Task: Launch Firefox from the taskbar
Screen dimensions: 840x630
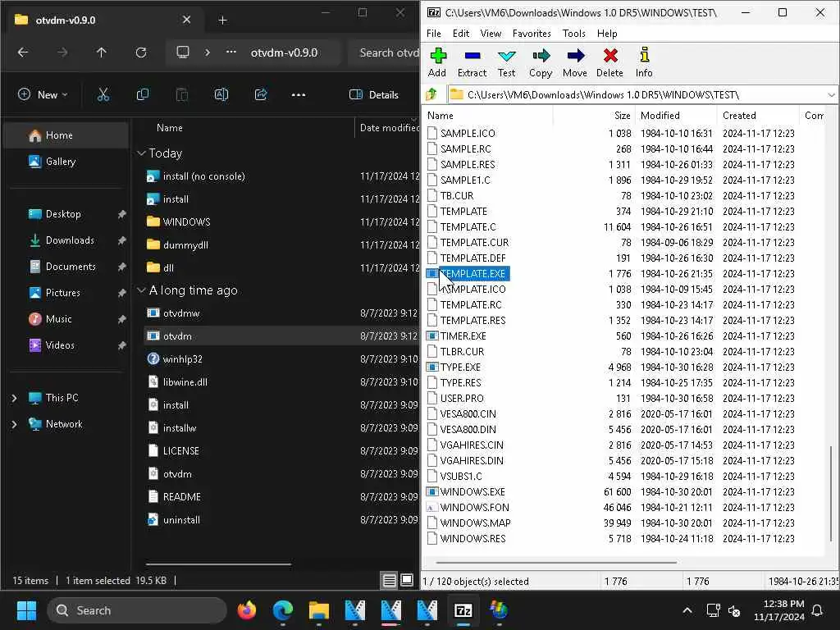Action: [x=247, y=610]
